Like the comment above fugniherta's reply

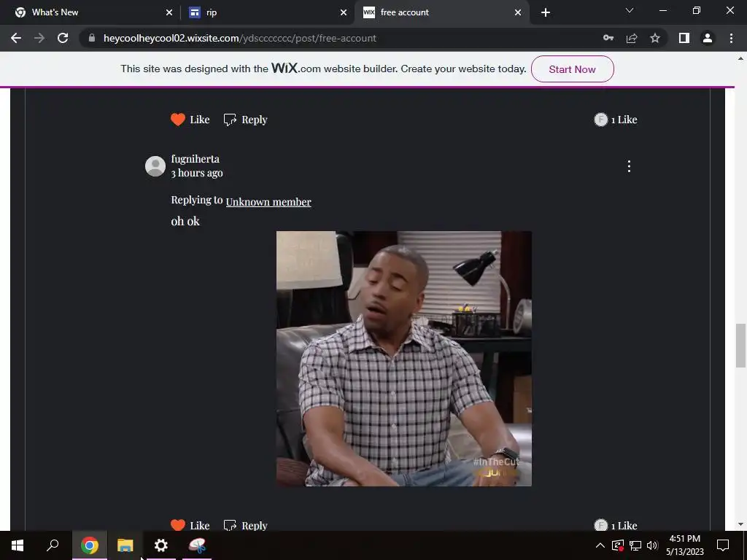tap(190, 120)
